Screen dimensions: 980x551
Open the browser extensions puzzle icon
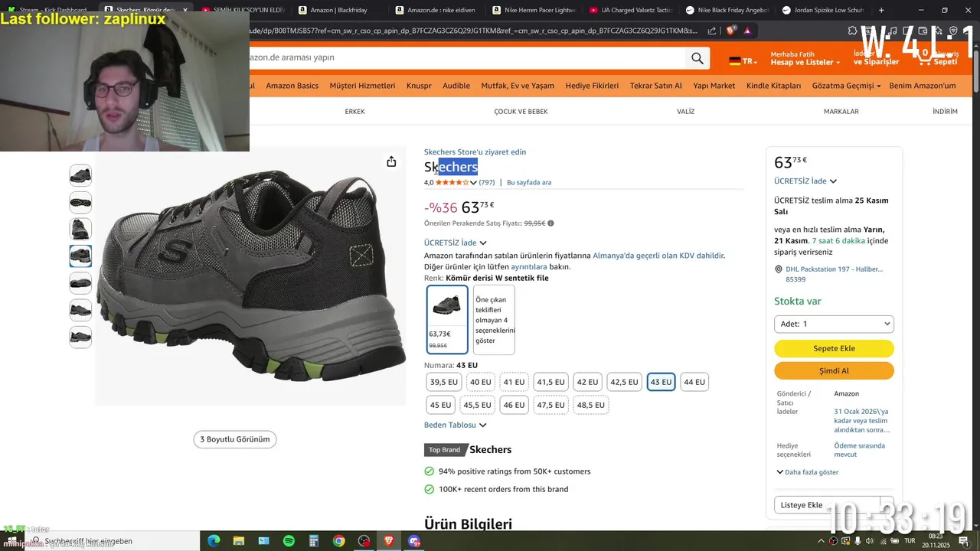852,31
